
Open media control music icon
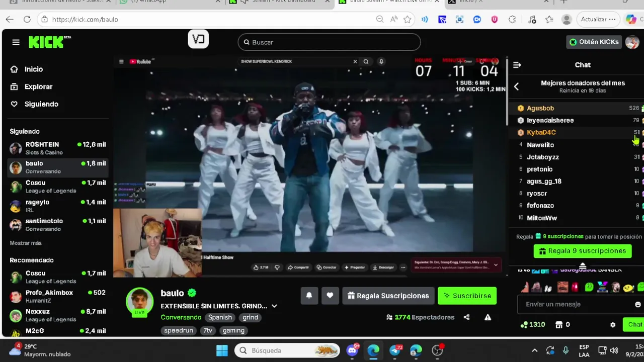532,19
